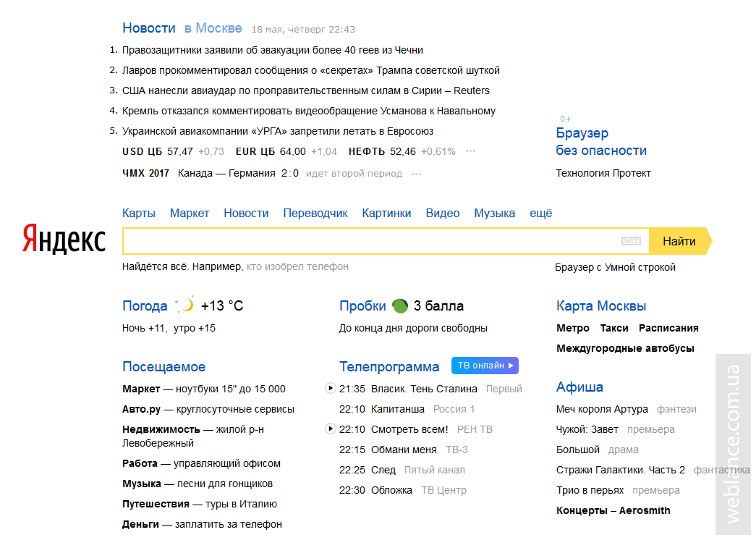Play Смотреть всем! stream icon
The image size is (756, 540).
pyautogui.click(x=331, y=429)
